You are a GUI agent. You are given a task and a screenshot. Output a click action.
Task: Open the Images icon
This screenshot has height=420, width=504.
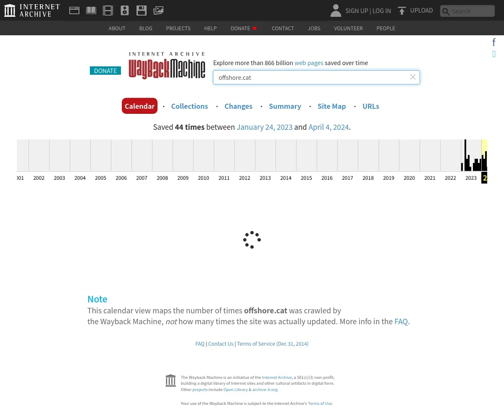158,10
